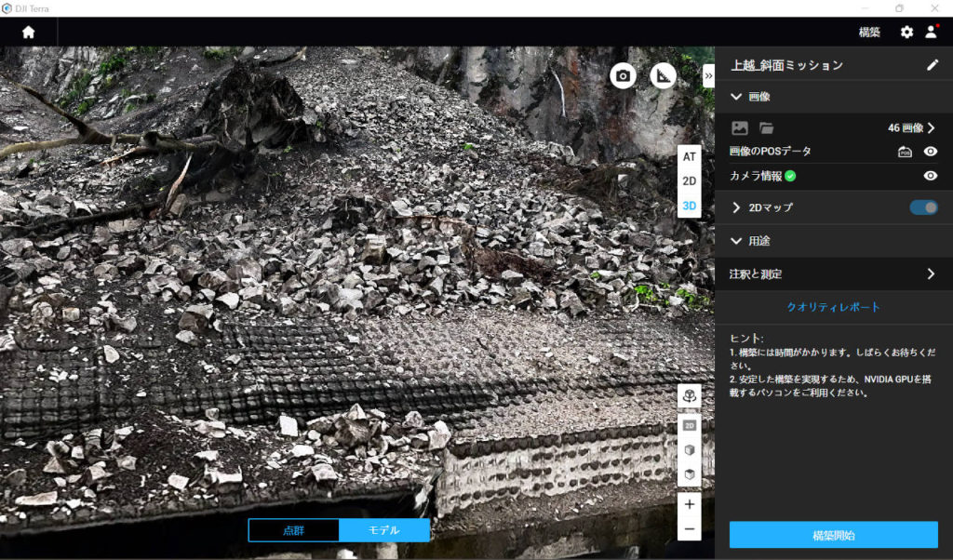953x560 pixels.
Task: Switch to the 2D view tab
Action: [689, 180]
